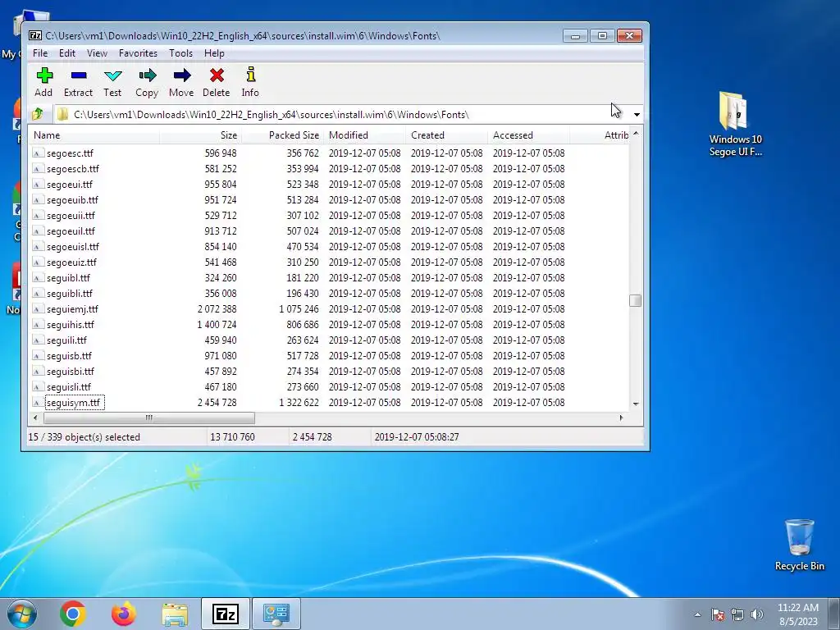Click the file list scroll down arrow

(x=636, y=404)
